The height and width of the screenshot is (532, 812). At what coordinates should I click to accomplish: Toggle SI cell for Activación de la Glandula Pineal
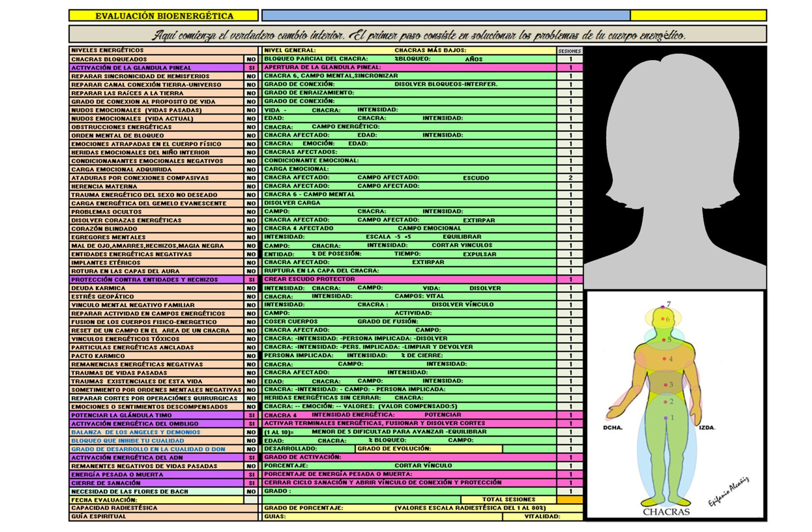(x=251, y=68)
